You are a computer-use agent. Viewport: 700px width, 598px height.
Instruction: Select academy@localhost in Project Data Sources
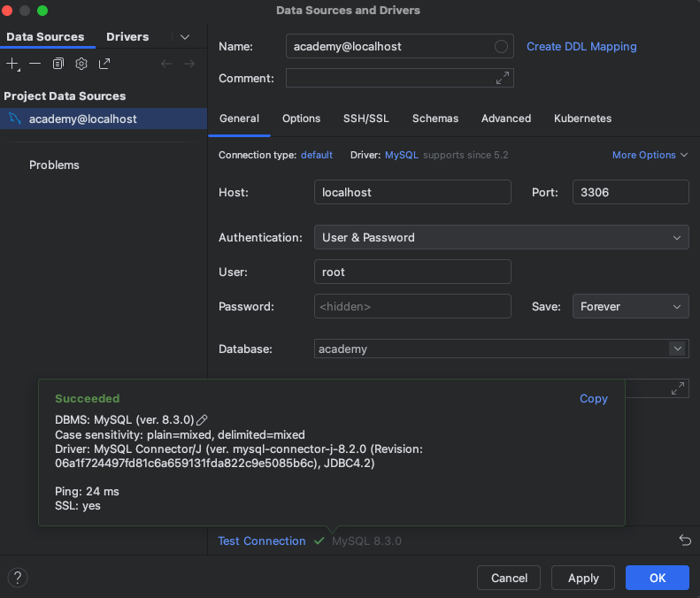tap(104, 119)
